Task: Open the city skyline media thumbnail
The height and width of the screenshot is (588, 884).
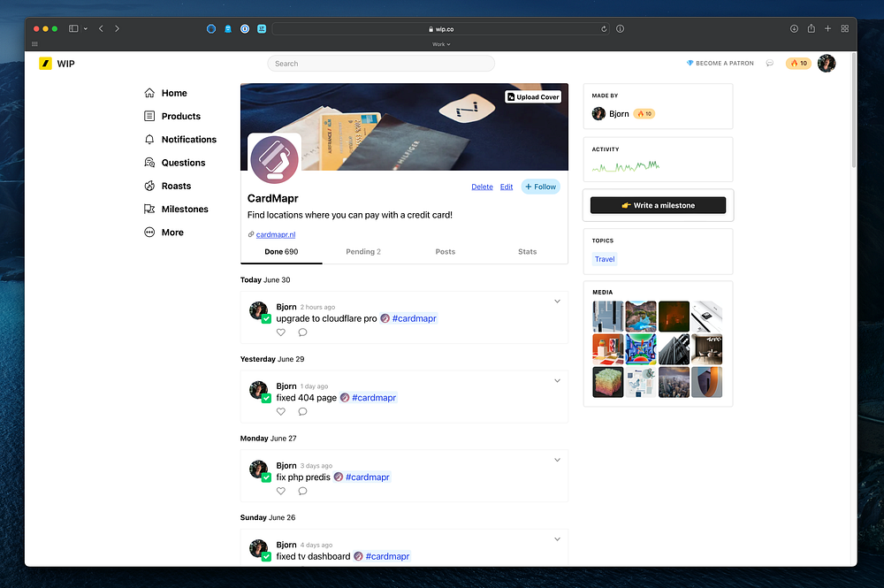Action: (674, 382)
